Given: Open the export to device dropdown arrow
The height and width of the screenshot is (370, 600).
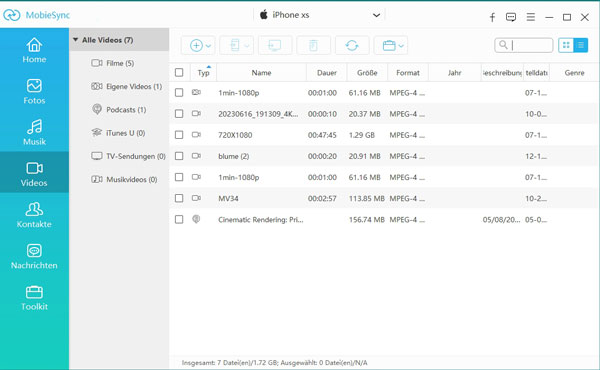Looking at the screenshot, I should coord(247,46).
